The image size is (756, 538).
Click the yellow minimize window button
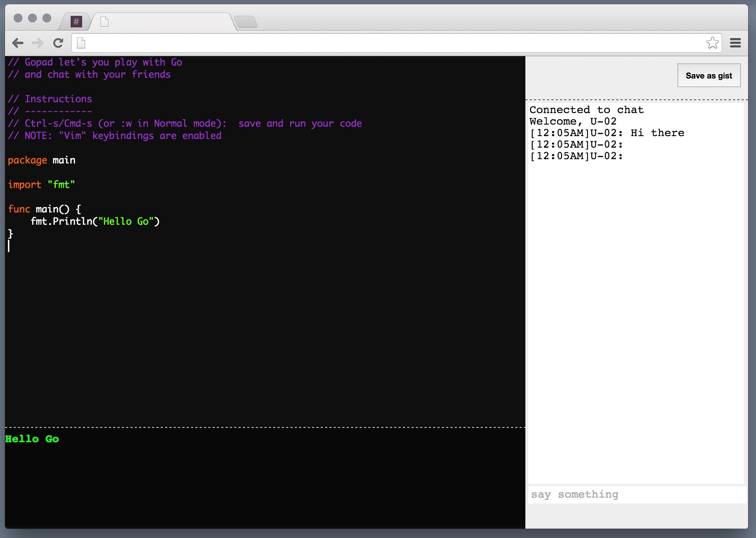click(32, 18)
